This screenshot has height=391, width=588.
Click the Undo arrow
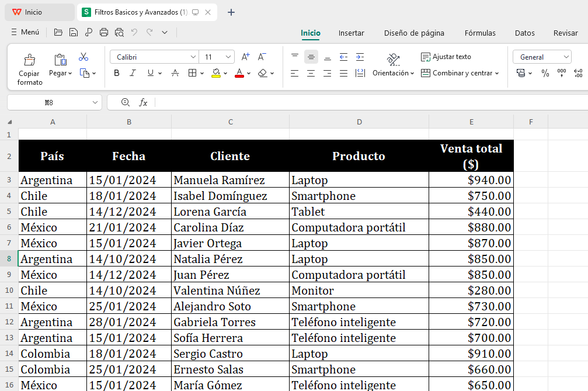(x=134, y=32)
